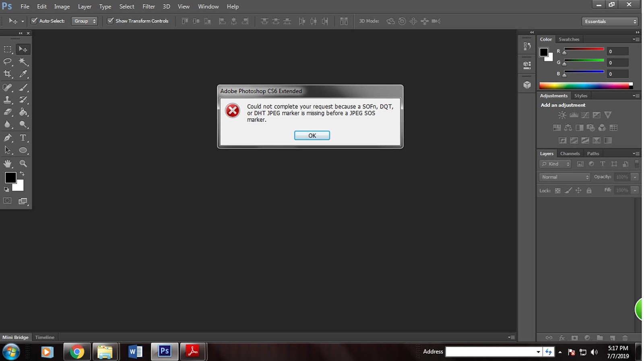The height and width of the screenshot is (361, 644).
Task: Select the Magic Wand tool
Action: point(23,62)
